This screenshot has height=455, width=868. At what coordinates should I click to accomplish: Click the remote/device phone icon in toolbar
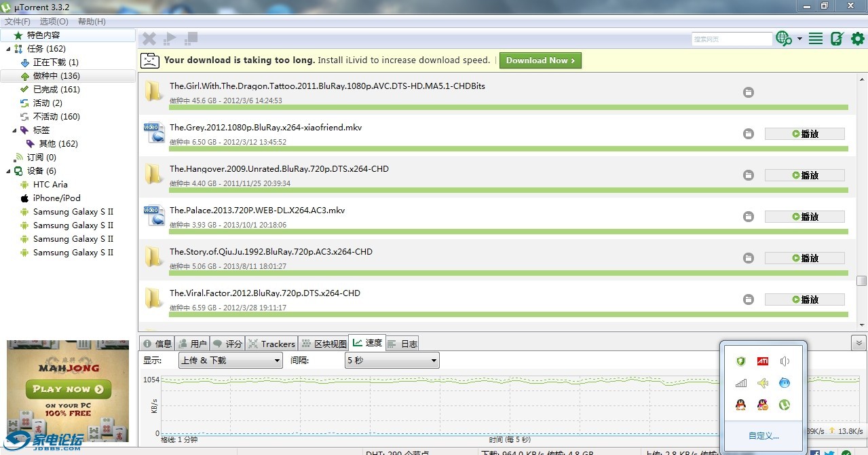837,39
